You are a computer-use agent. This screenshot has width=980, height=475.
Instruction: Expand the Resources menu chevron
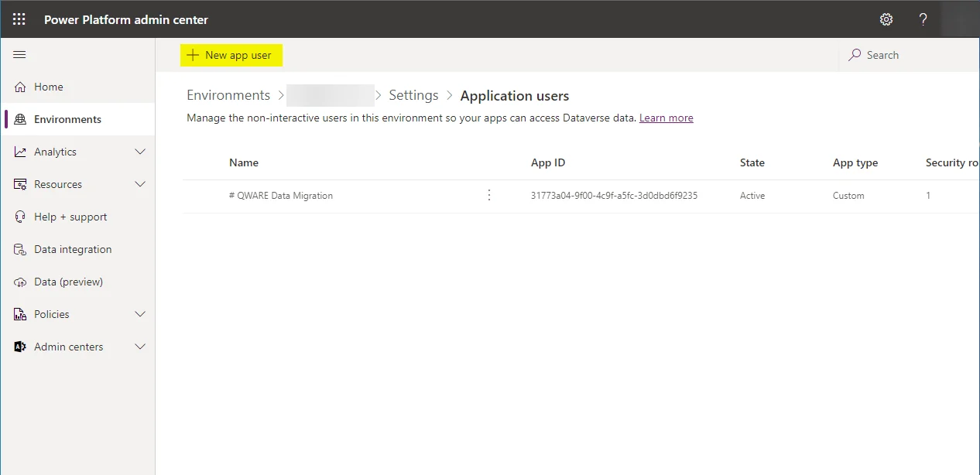140,184
